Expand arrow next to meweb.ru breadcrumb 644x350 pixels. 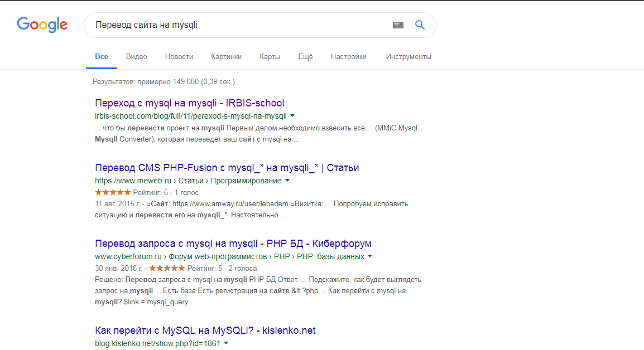point(287,181)
